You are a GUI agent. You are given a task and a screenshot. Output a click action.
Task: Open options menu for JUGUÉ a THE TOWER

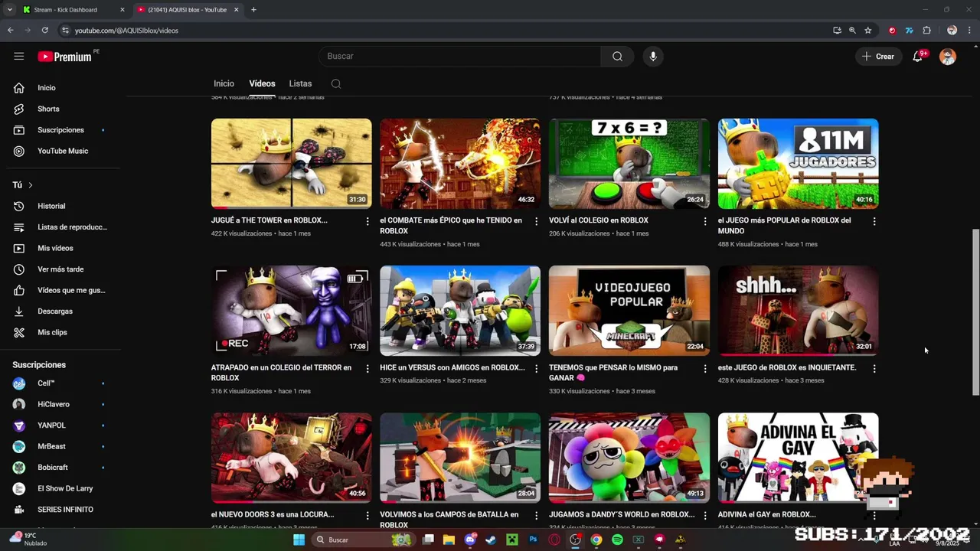pyautogui.click(x=367, y=221)
